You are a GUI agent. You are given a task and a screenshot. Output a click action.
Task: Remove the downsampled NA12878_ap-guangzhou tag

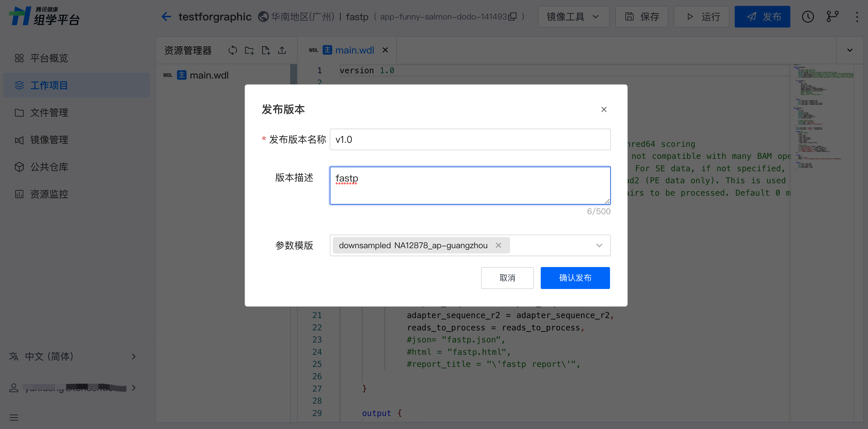tap(498, 245)
